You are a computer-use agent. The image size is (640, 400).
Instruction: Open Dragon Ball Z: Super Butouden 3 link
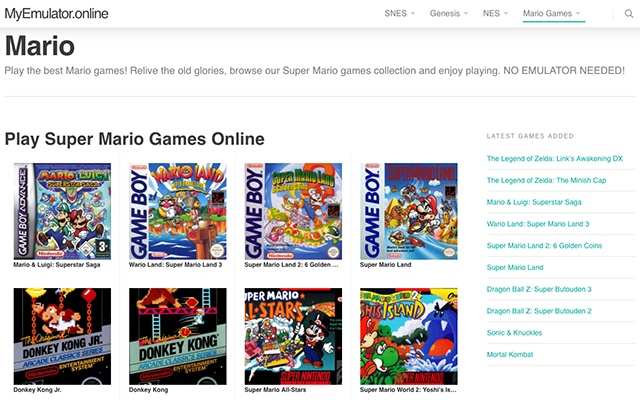[x=539, y=289]
